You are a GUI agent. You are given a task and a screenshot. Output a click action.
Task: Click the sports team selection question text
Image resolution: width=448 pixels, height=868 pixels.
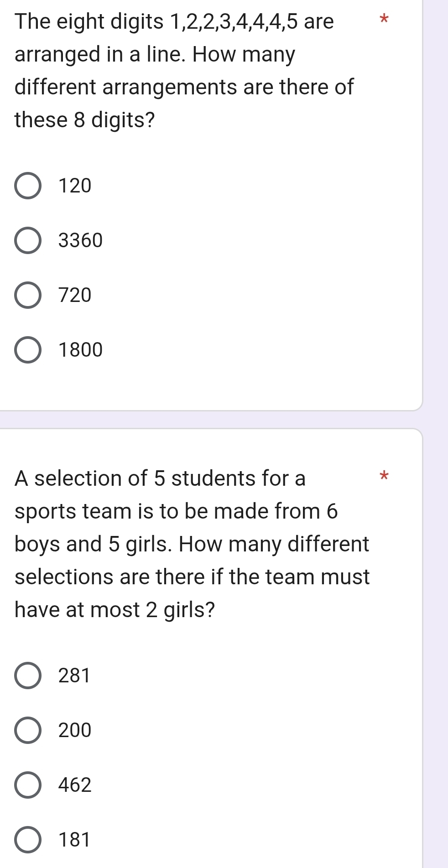coord(192,544)
